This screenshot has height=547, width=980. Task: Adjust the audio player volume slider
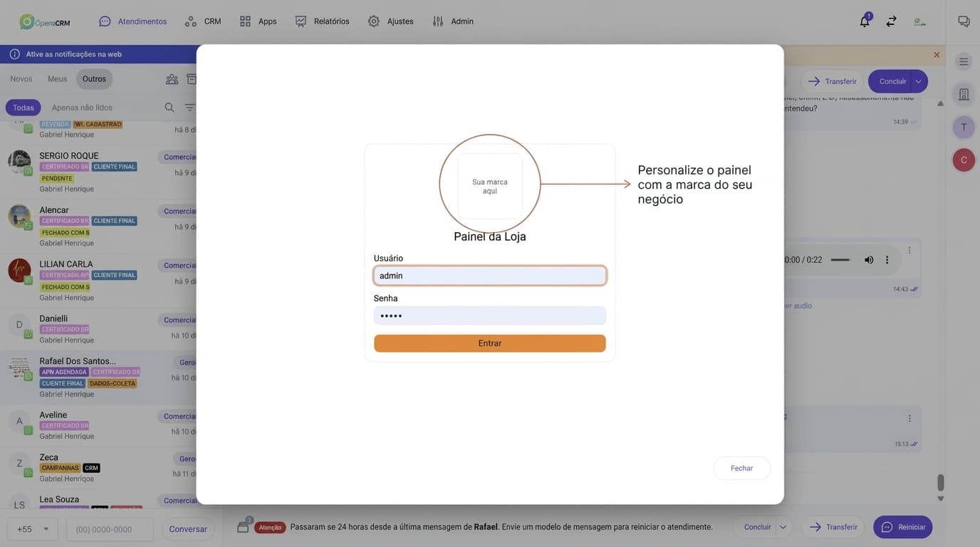[x=841, y=260]
